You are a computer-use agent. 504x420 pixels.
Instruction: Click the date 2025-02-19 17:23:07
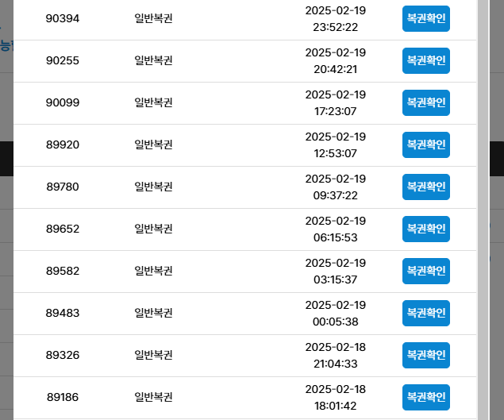click(336, 103)
